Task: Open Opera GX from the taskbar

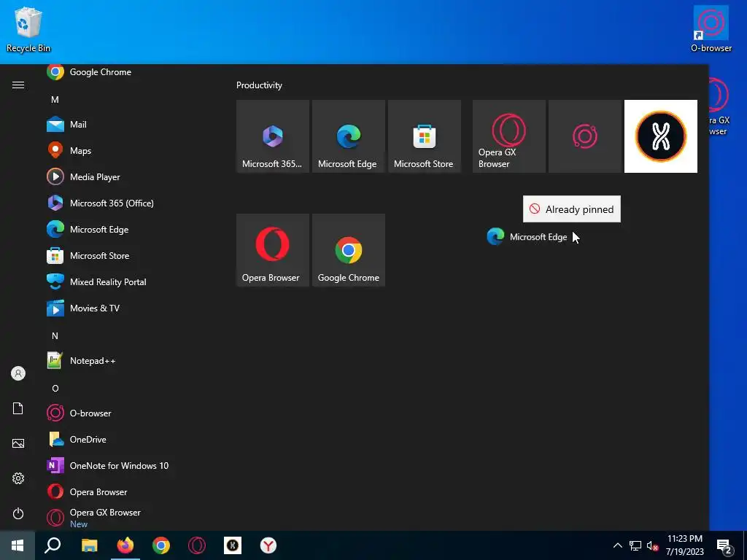Action: pos(197,545)
